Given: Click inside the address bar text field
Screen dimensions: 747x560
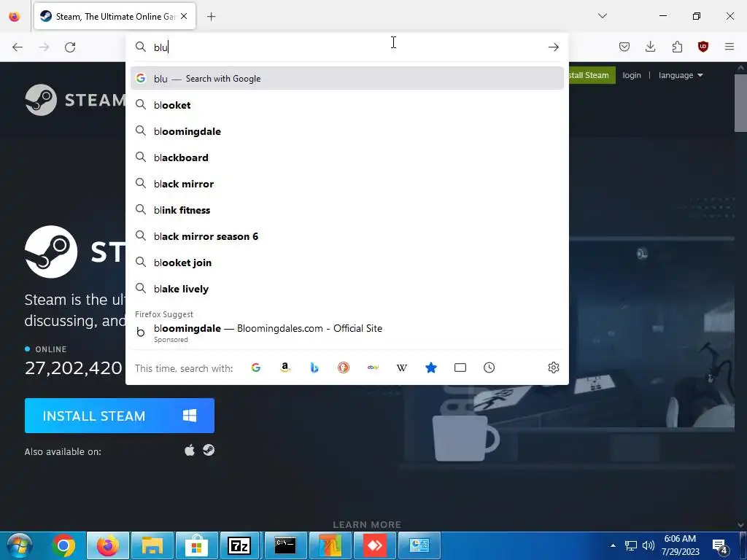Looking at the screenshot, I should (348, 47).
